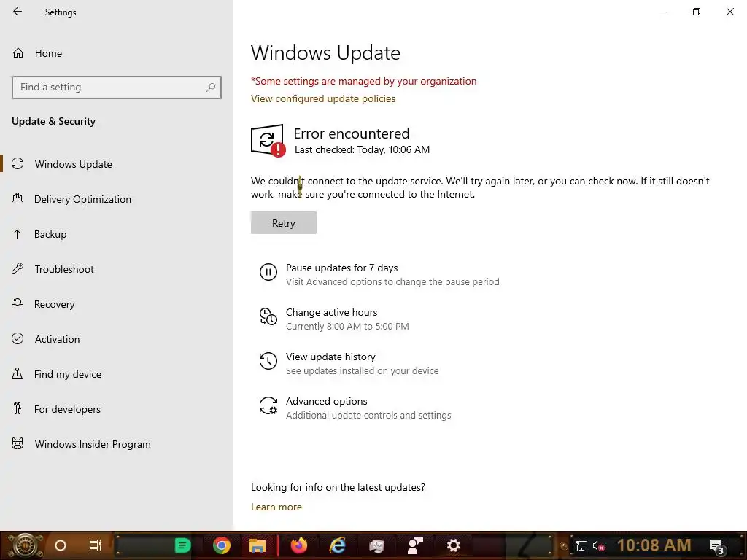
Task: Click the Retry button
Action: 284,223
